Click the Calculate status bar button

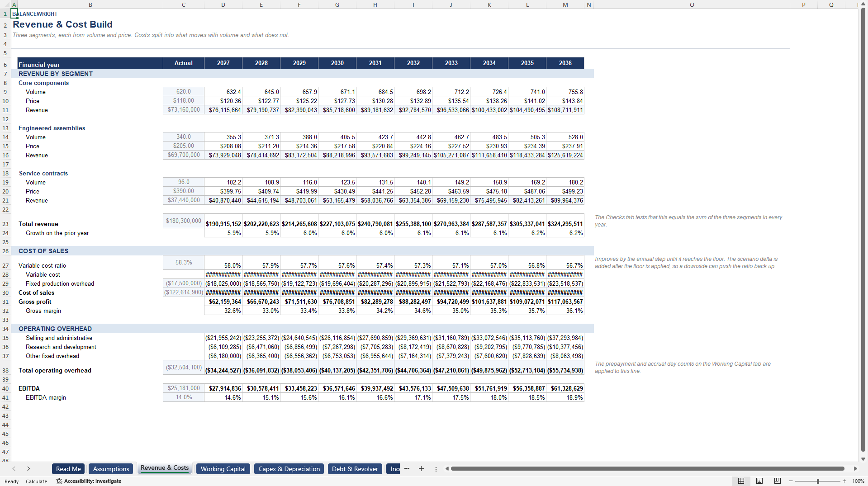click(x=36, y=481)
